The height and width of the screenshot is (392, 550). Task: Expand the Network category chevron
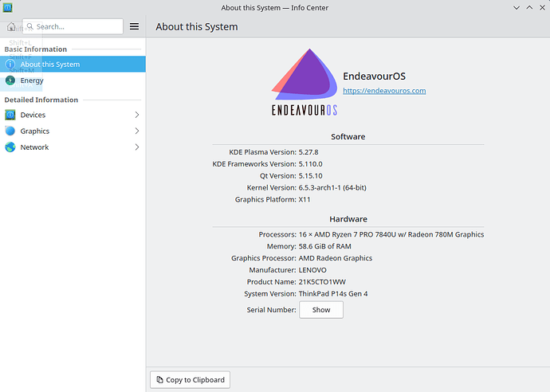click(137, 147)
